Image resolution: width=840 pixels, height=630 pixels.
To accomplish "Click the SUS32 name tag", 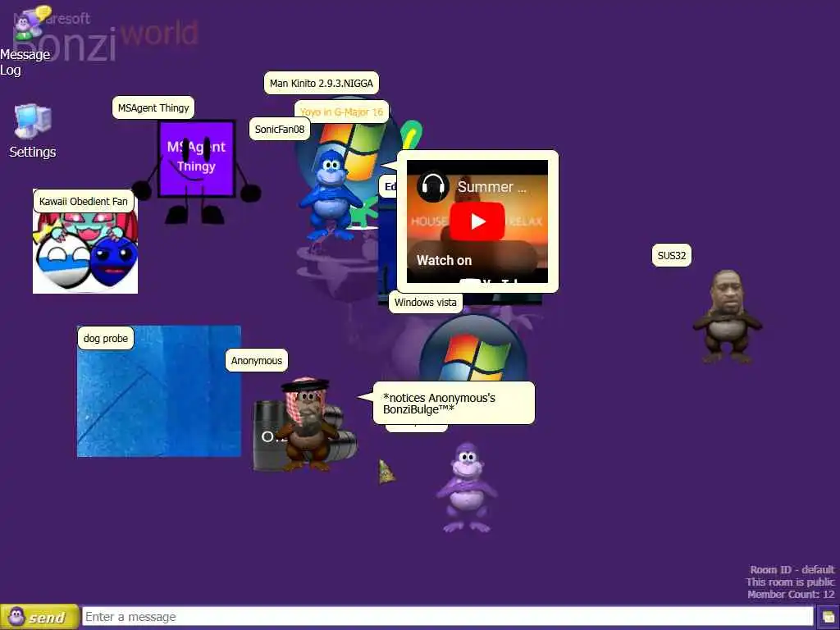I will click(671, 256).
